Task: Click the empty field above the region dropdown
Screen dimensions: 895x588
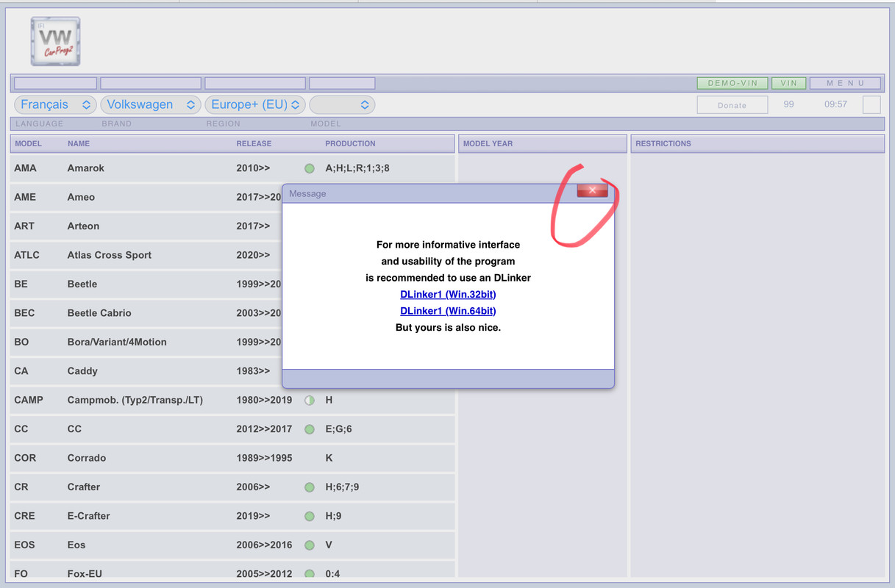Action: (255, 83)
